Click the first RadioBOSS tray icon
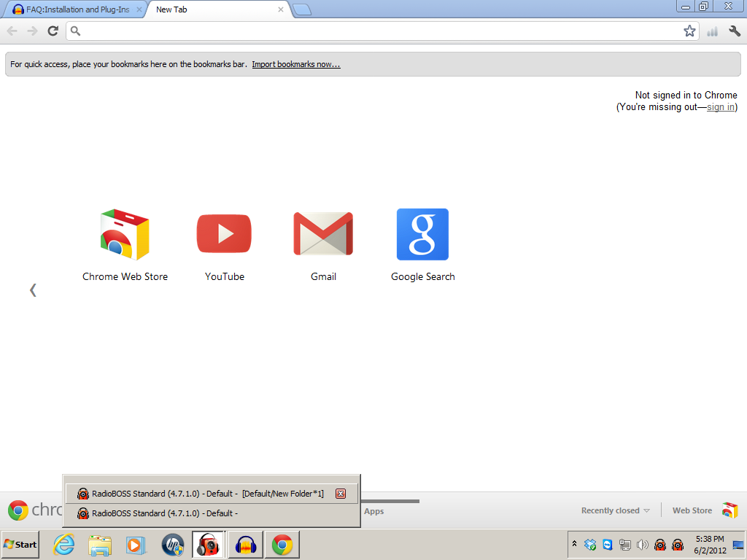The height and width of the screenshot is (560, 747). [659, 544]
